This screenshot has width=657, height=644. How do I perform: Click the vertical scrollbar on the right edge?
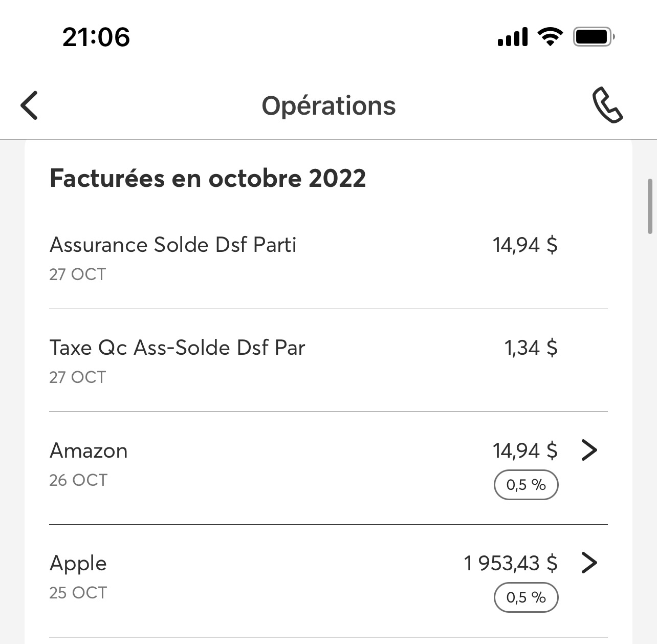click(650, 206)
